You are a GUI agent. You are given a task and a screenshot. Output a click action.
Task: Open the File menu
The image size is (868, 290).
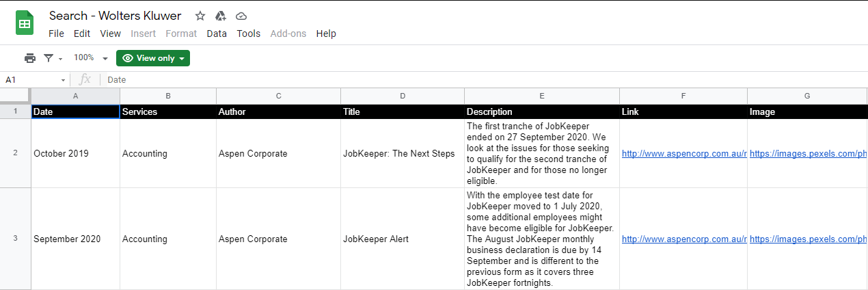click(56, 34)
